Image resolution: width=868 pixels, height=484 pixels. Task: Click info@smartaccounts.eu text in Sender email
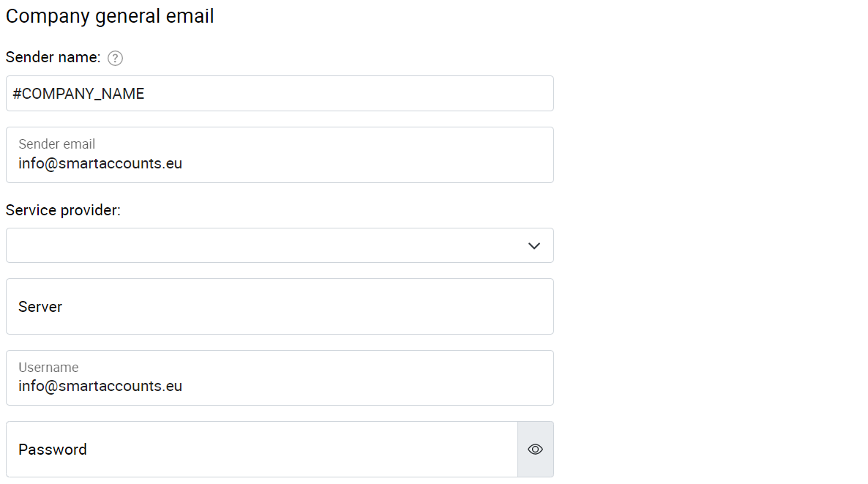pos(100,163)
